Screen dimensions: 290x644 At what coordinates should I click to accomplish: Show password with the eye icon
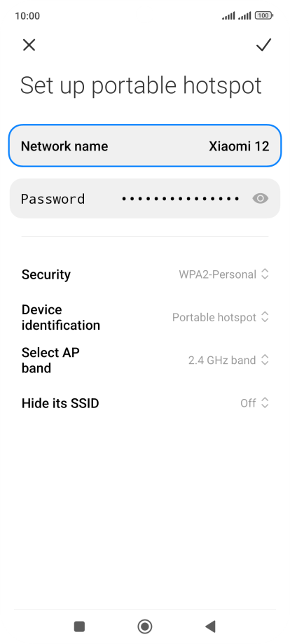[x=260, y=199]
